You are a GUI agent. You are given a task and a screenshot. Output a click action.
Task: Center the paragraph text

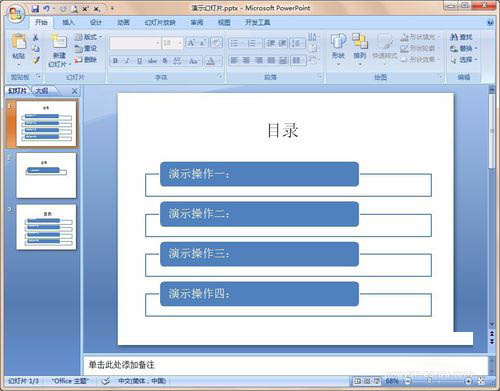[246, 60]
